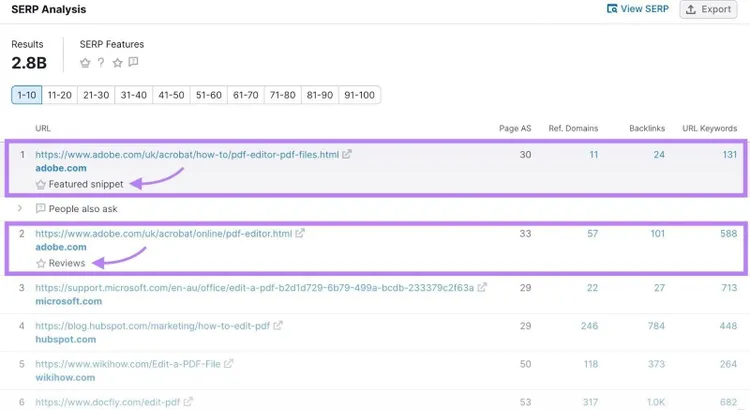This screenshot has height=410, width=750.
Task: Click the star reviews icon in SERP Features
Action: (117, 63)
